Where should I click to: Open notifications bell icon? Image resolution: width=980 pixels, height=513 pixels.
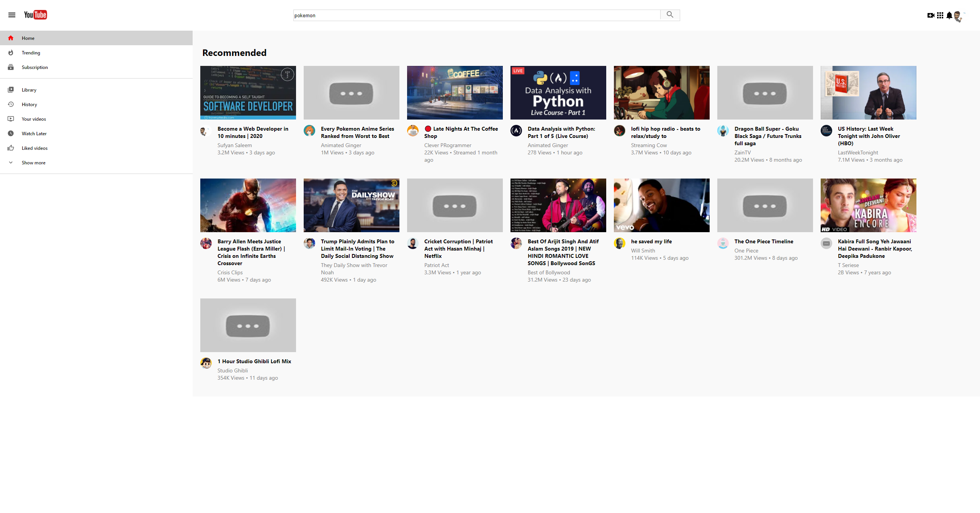949,15
